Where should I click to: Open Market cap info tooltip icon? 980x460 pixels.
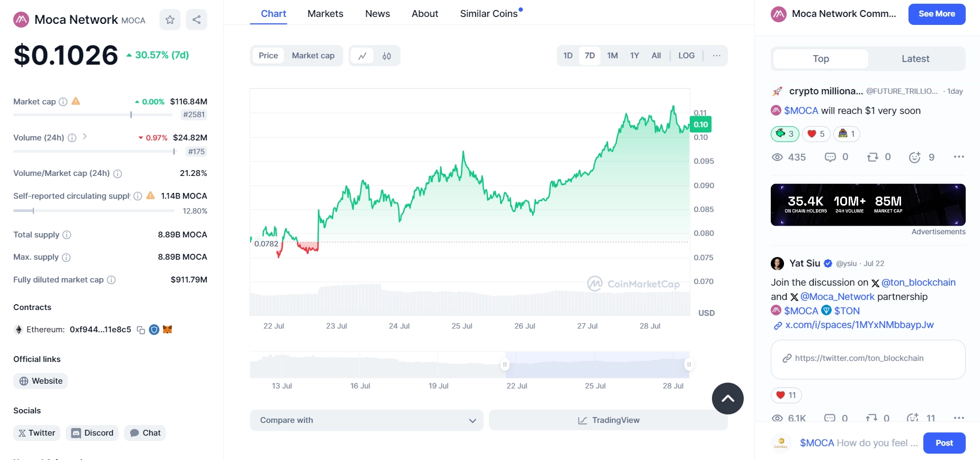(x=63, y=102)
